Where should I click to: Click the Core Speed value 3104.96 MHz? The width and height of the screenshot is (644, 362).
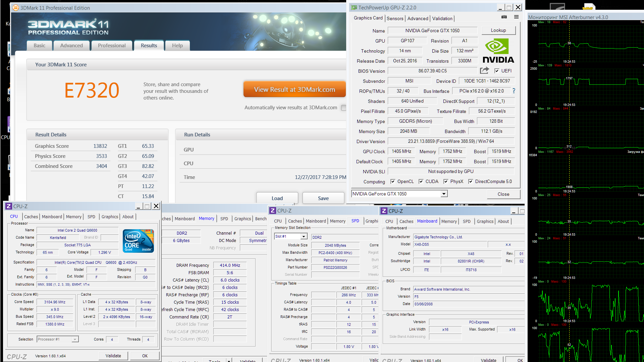coord(55,302)
